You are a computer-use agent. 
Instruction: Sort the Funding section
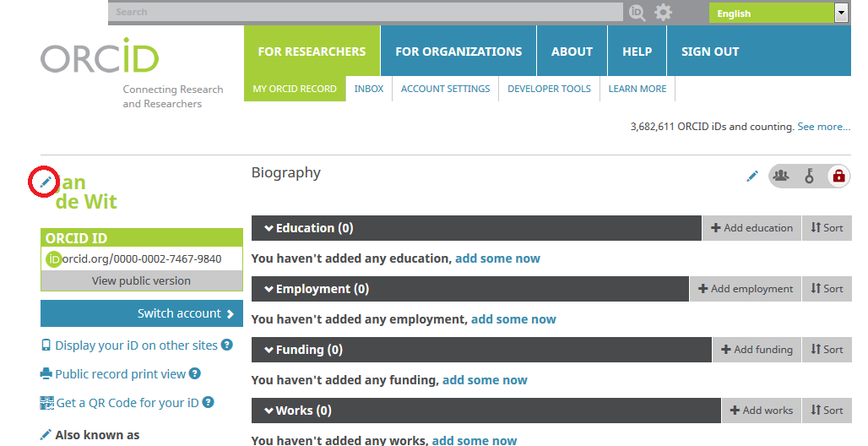[827, 350]
